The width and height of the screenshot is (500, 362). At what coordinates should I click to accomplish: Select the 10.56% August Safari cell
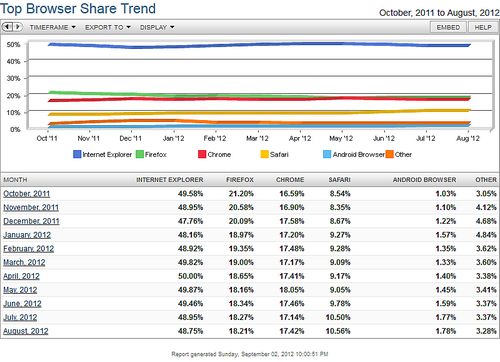(338, 331)
